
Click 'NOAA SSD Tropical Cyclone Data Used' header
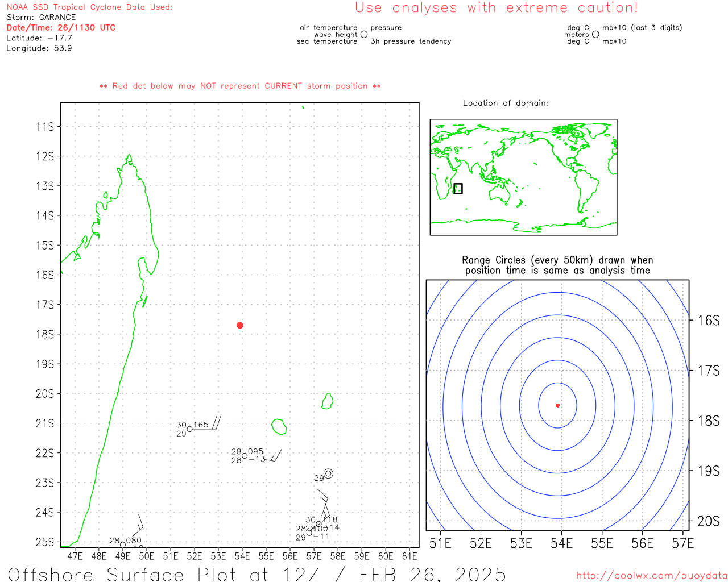(89, 7)
